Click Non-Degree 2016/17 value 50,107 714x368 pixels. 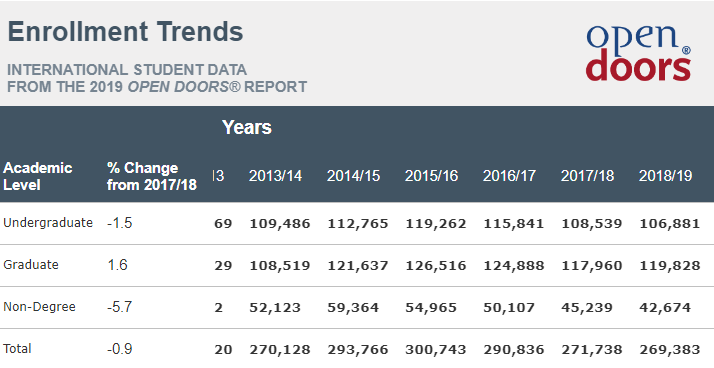(509, 308)
